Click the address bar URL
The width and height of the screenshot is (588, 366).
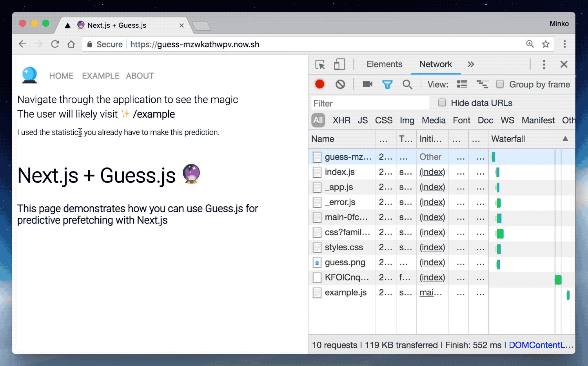pos(195,44)
